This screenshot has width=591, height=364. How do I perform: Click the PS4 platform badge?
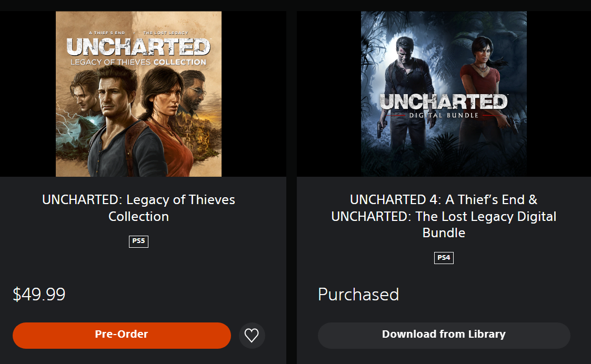click(x=444, y=258)
